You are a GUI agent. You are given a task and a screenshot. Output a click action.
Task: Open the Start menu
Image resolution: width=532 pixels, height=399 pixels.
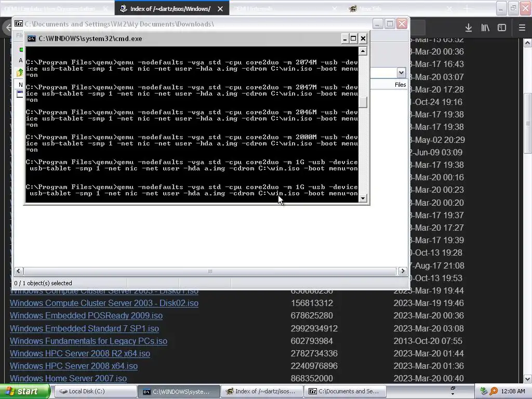(25, 392)
